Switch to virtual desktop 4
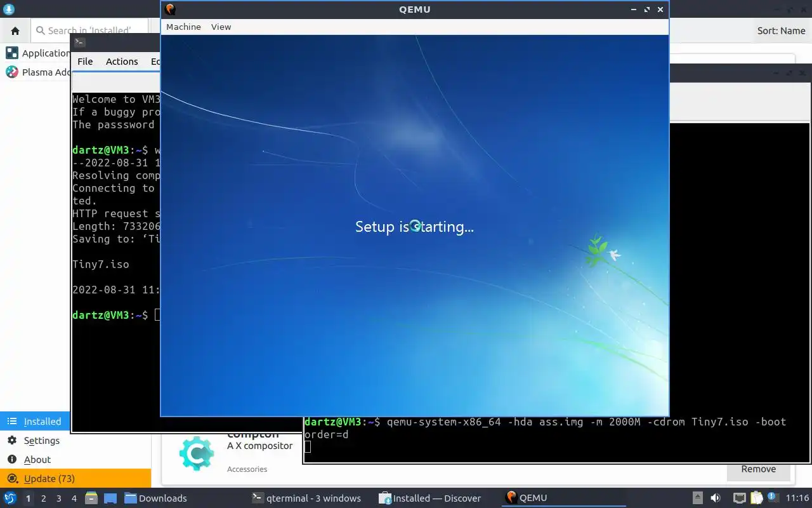This screenshot has height=508, width=812. click(x=74, y=498)
